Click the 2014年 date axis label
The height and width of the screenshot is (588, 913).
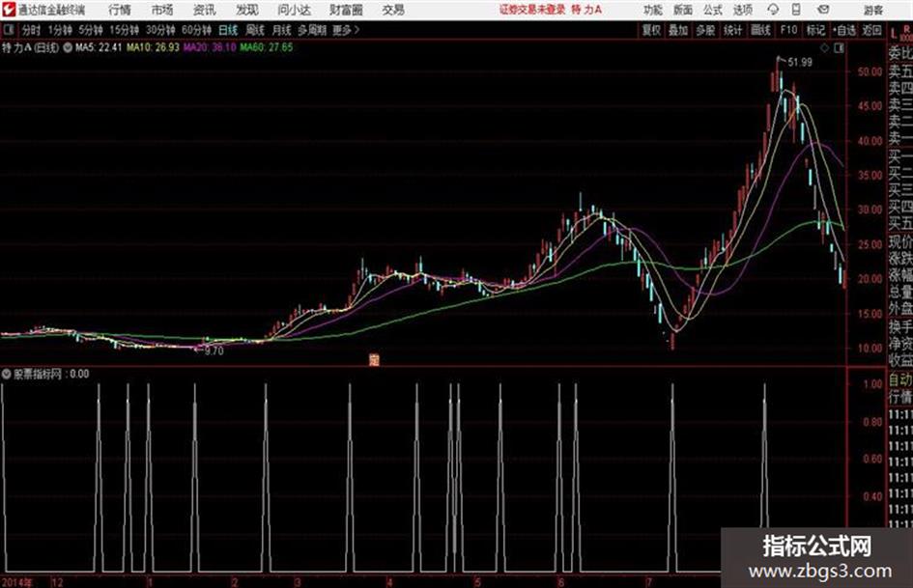(16, 582)
